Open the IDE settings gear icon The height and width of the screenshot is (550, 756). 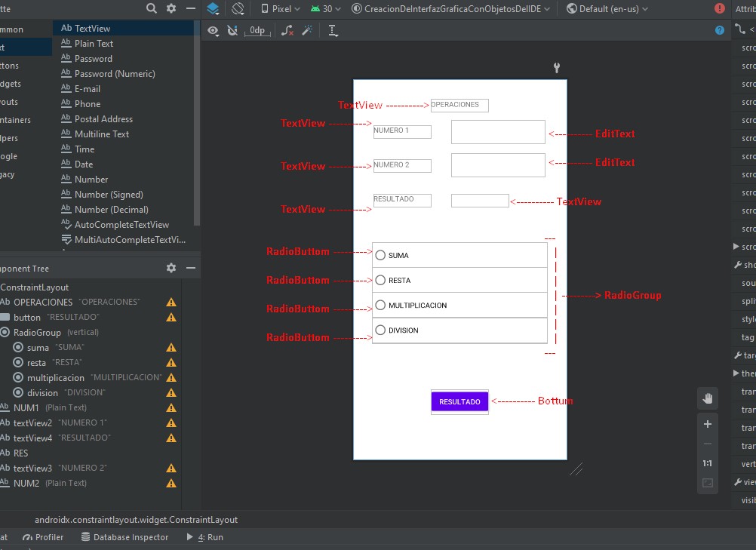click(x=171, y=9)
